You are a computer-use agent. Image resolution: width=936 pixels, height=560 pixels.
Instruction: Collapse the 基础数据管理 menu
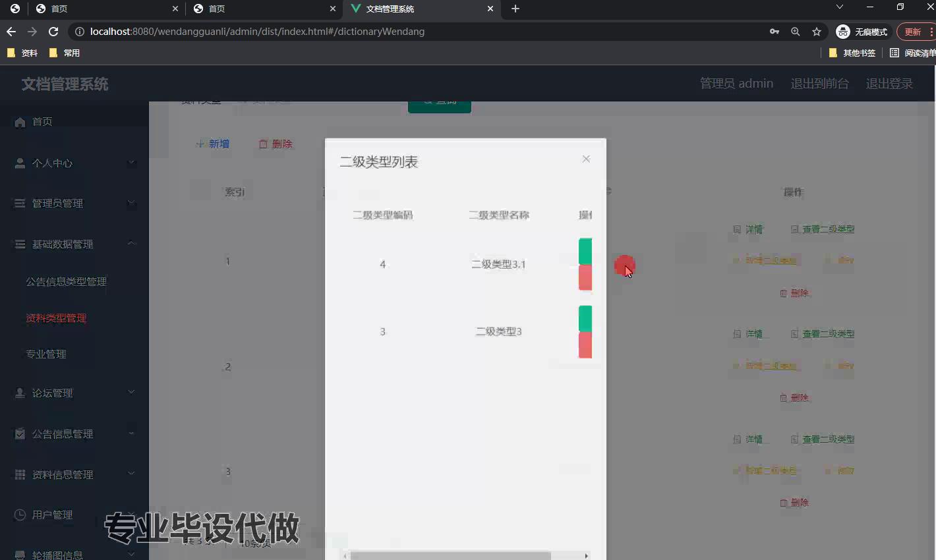click(74, 244)
